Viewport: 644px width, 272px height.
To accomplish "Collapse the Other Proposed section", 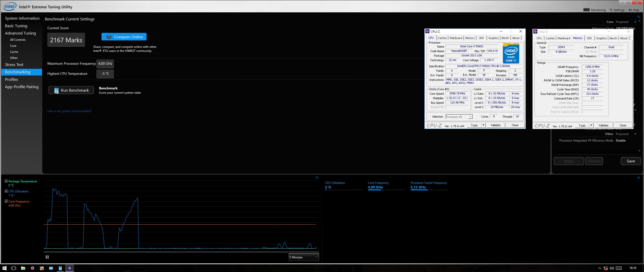I will 635,134.
